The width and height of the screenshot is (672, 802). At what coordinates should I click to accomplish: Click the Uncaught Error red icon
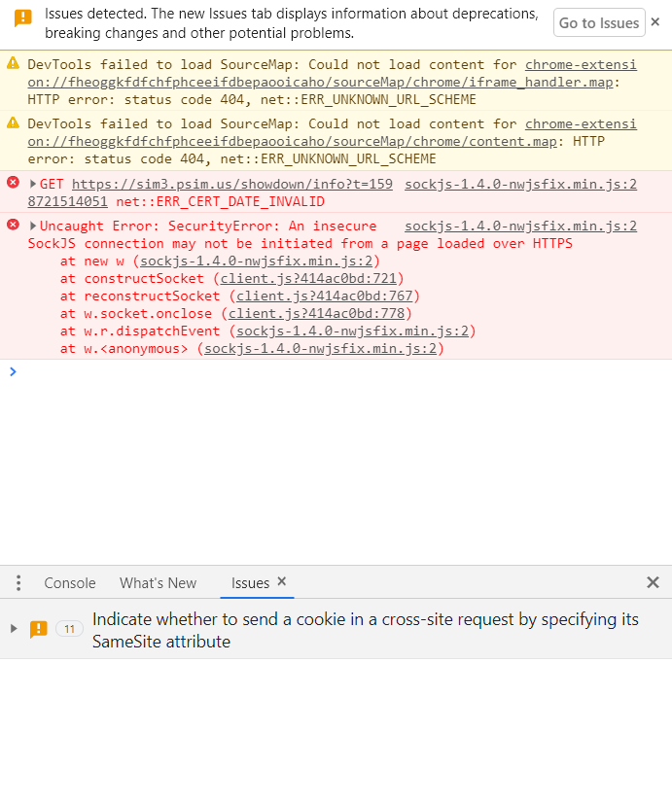tap(13, 225)
